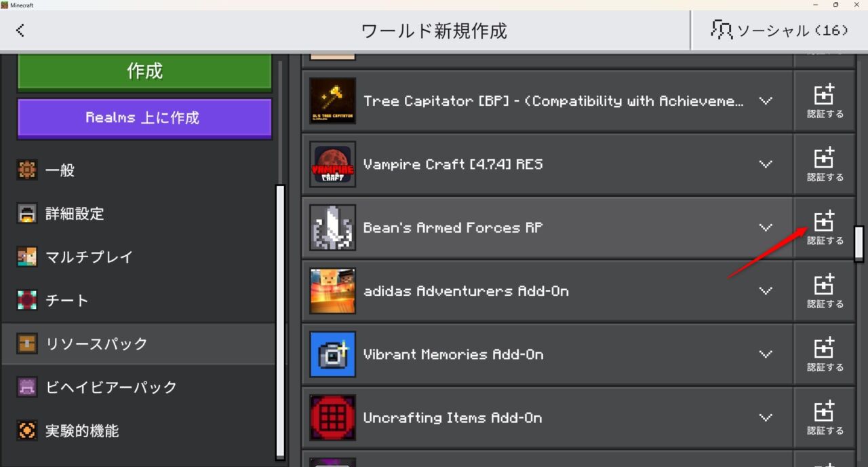This screenshot has width=868, height=467.
Task: Activate Tree Capitator pack with 認証する
Action: point(825,101)
